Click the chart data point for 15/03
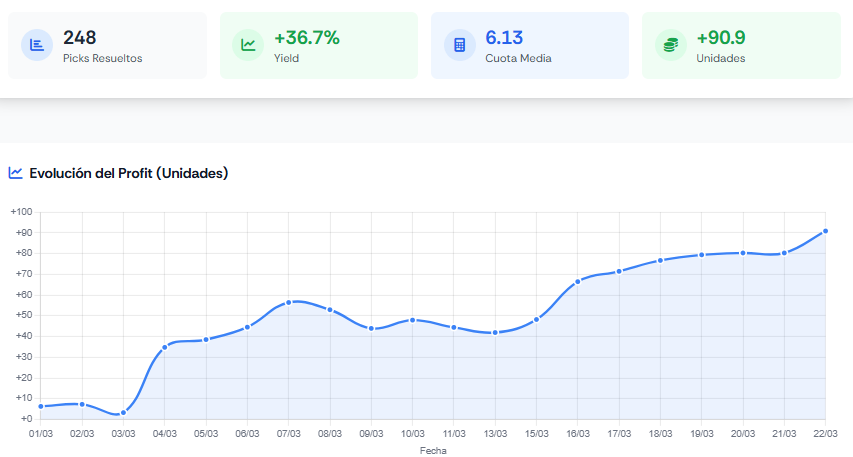Viewport: 853px width, 457px height. click(x=536, y=319)
